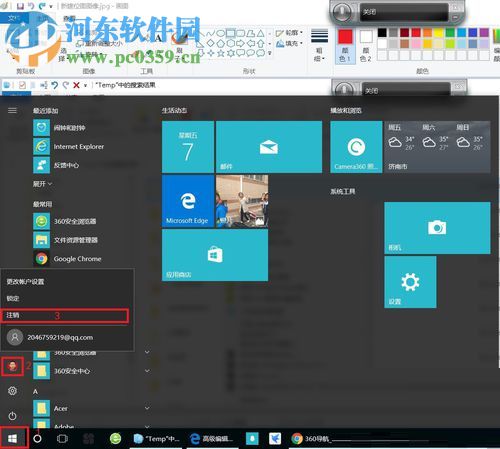This screenshot has width=500, height=449.
Task: Launch Google Chrome from the Start menu list
Action: [68, 259]
